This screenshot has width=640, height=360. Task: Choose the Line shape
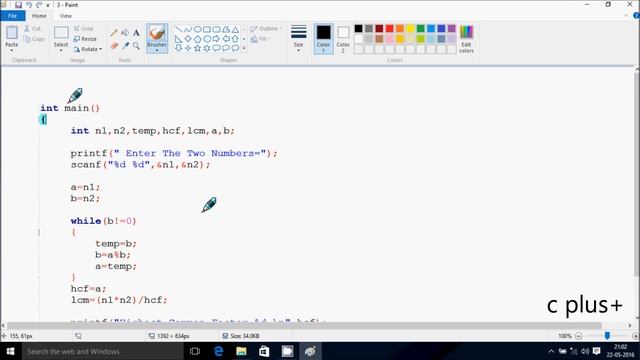178,29
